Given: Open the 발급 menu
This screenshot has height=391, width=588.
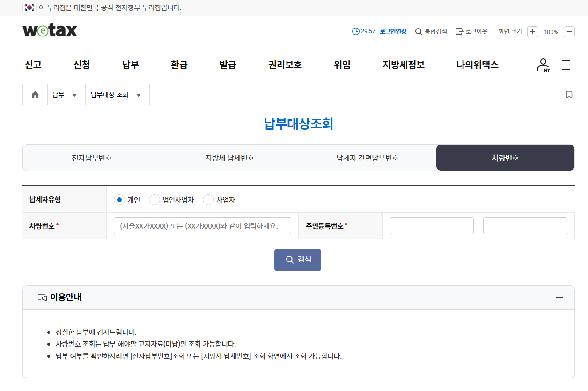Looking at the screenshot, I should tap(228, 65).
